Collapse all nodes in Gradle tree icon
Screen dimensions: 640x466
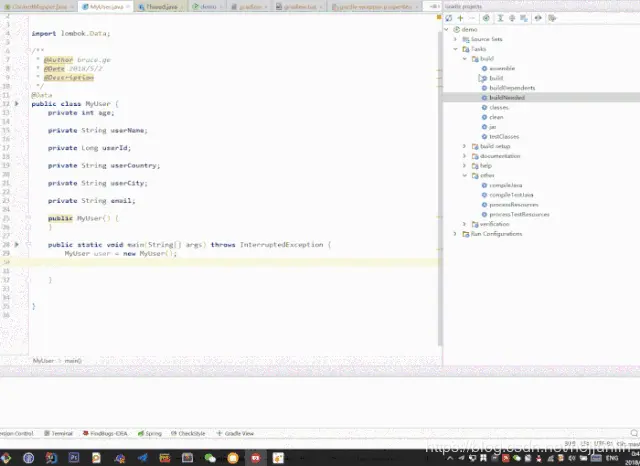coord(512,18)
